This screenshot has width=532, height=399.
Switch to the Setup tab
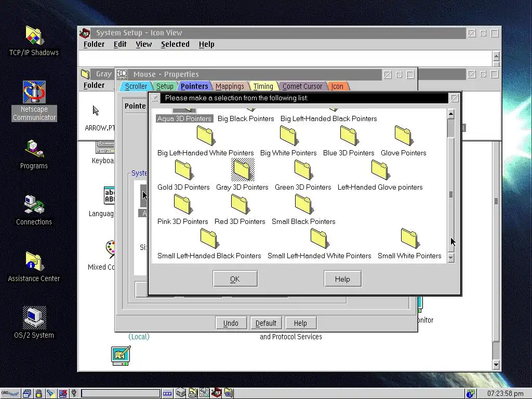tap(165, 86)
